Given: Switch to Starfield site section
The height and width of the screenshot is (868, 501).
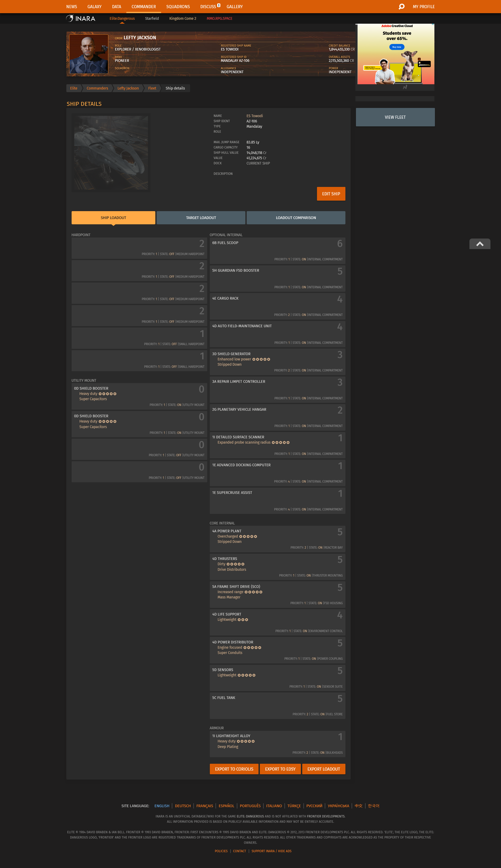Looking at the screenshot, I should (152, 19).
